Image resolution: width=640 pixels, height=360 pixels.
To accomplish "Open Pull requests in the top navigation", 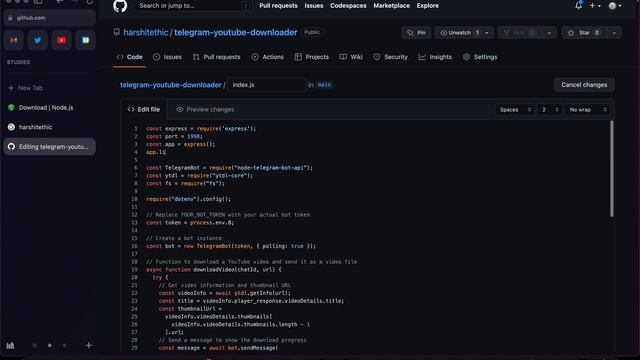I will click(278, 6).
